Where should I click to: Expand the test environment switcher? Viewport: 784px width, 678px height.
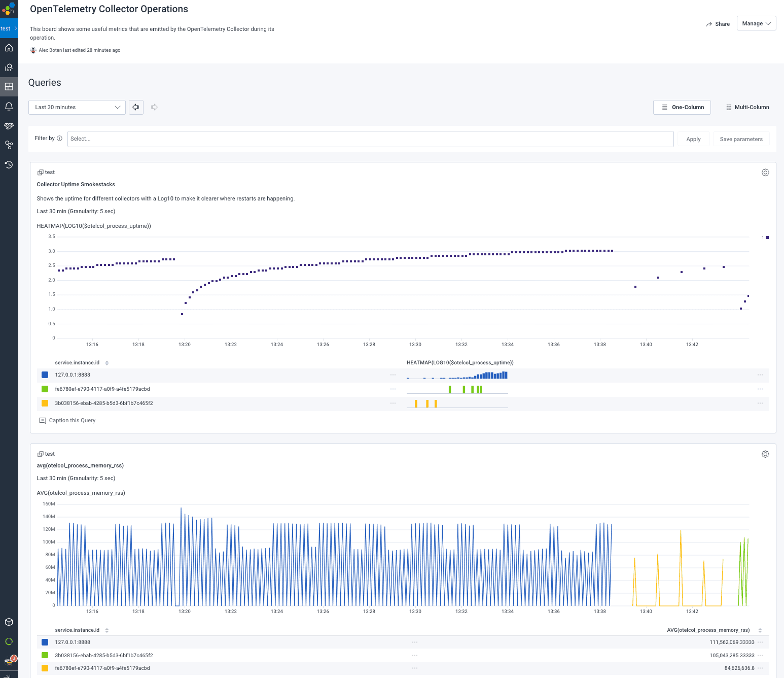point(9,28)
